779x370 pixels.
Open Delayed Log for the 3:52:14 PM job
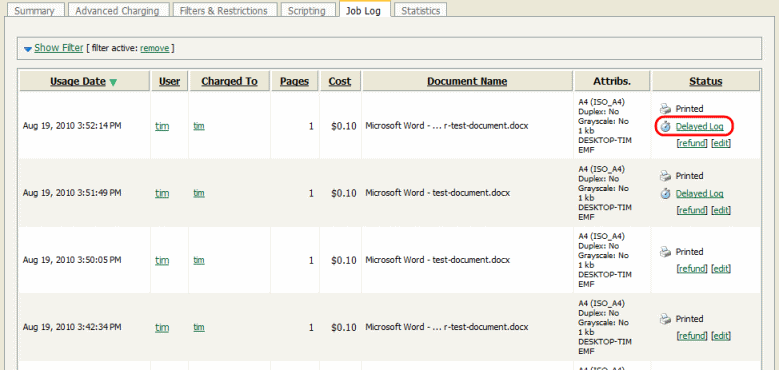pos(700,127)
